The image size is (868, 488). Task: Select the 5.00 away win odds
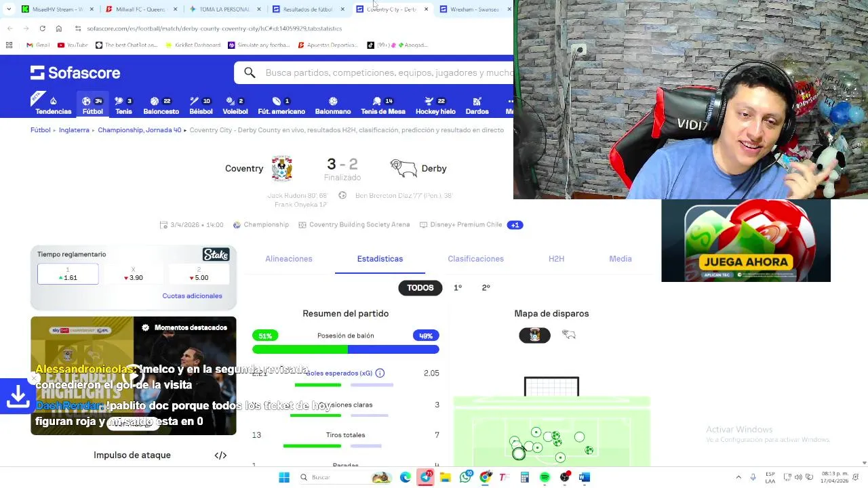click(199, 274)
